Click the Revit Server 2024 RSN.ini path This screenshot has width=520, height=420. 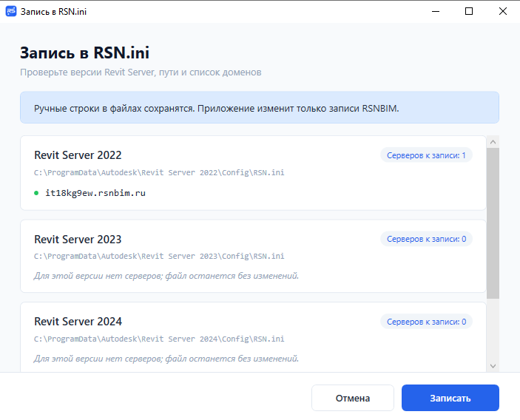159,339
